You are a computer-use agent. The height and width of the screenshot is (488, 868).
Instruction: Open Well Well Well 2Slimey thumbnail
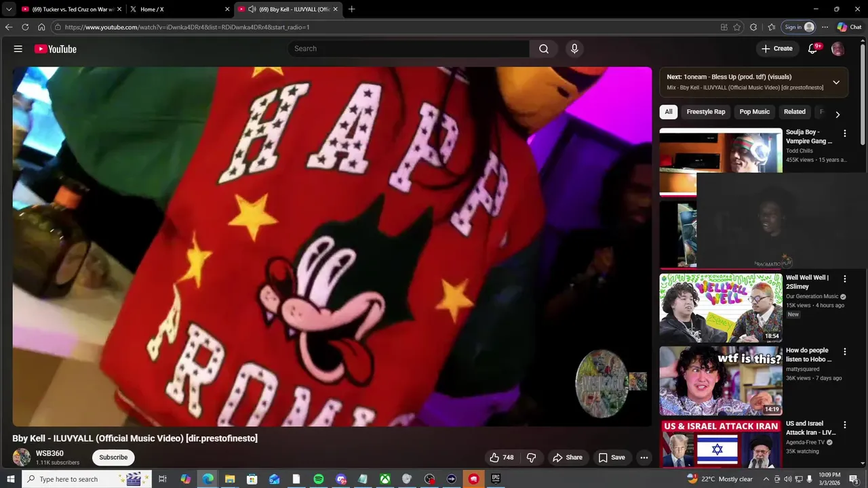coord(721,308)
